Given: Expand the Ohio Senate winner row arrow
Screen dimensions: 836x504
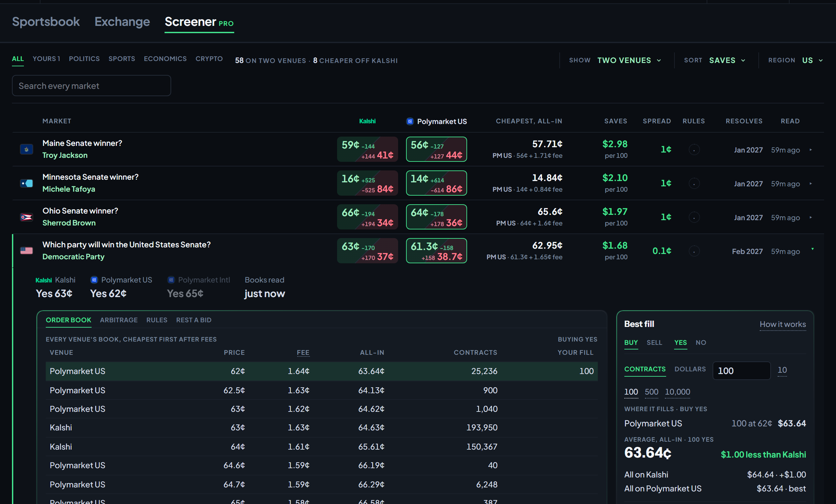Looking at the screenshot, I should (811, 218).
